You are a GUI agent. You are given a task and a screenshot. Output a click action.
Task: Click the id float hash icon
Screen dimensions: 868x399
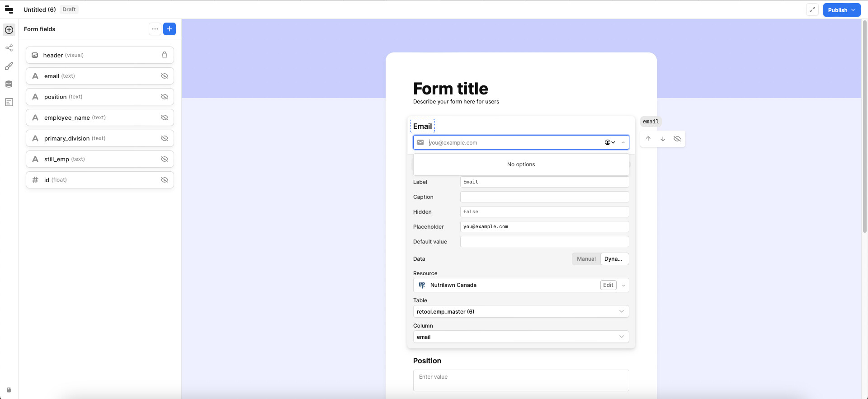(x=35, y=180)
